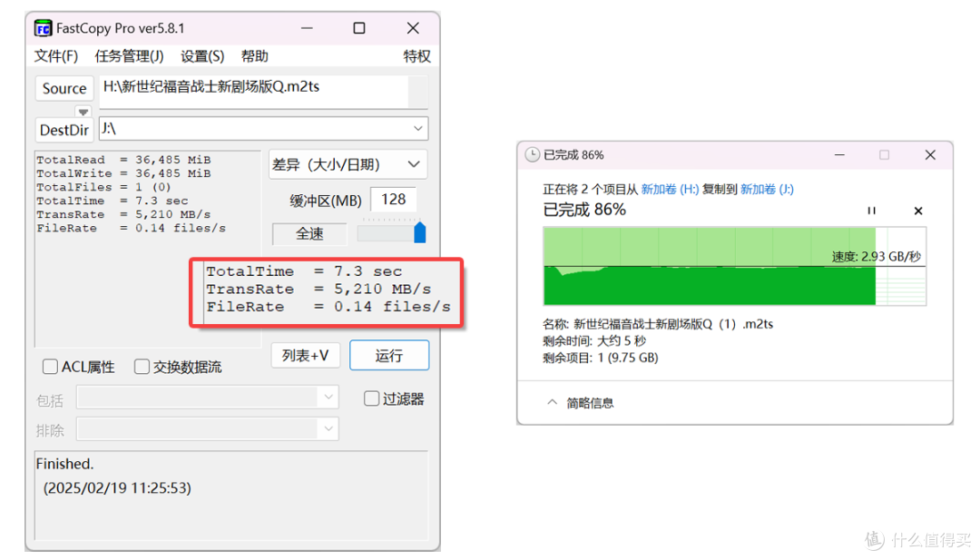Click the 缓冲区(MB) field showing 128
Viewport: 980px width, 560px height.
393,200
